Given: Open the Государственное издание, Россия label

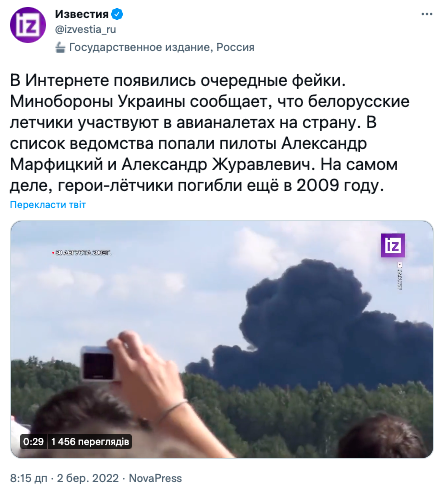Looking at the screenshot, I should pos(162,47).
